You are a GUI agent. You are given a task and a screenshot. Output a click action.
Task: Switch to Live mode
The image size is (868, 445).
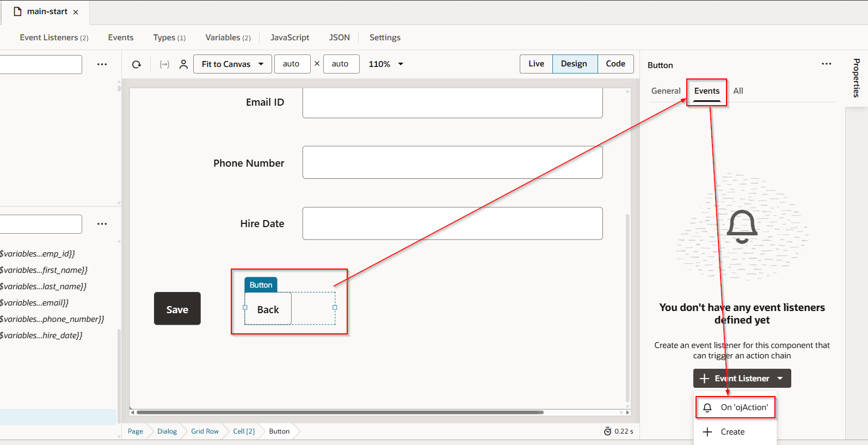click(x=536, y=64)
